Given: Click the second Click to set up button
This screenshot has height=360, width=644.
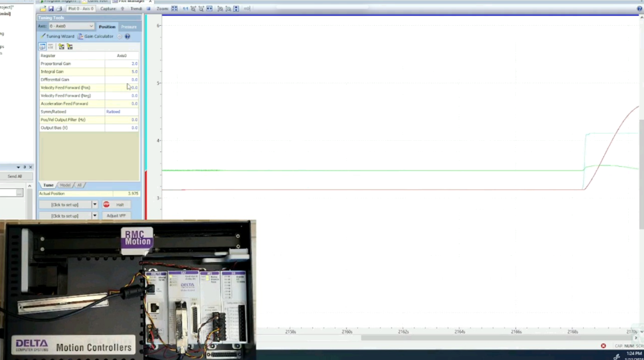Looking at the screenshot, I should pyautogui.click(x=65, y=215).
